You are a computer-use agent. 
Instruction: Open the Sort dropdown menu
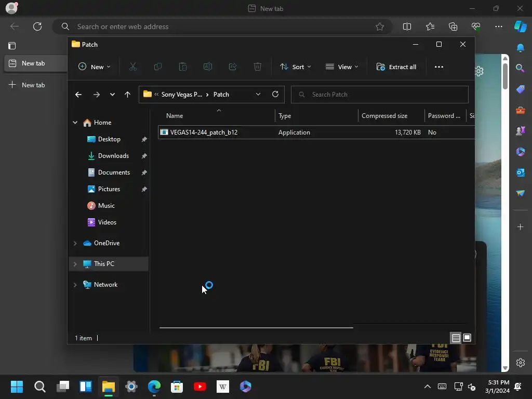click(296, 67)
